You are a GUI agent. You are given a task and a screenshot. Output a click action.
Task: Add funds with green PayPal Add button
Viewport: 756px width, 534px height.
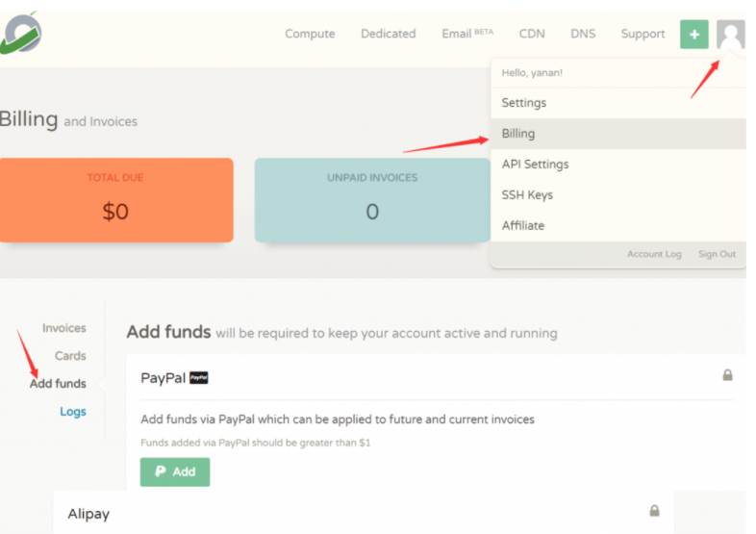pyautogui.click(x=175, y=471)
